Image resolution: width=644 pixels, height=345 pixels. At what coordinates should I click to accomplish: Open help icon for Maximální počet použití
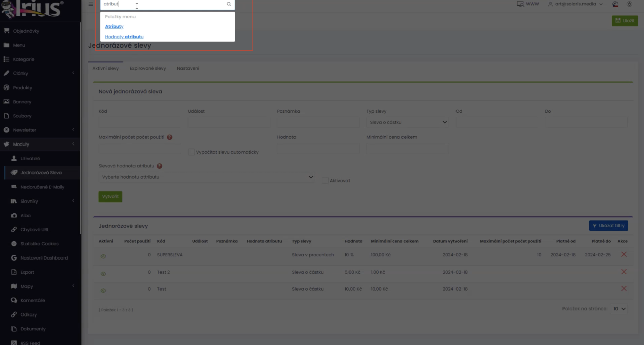coord(170,137)
